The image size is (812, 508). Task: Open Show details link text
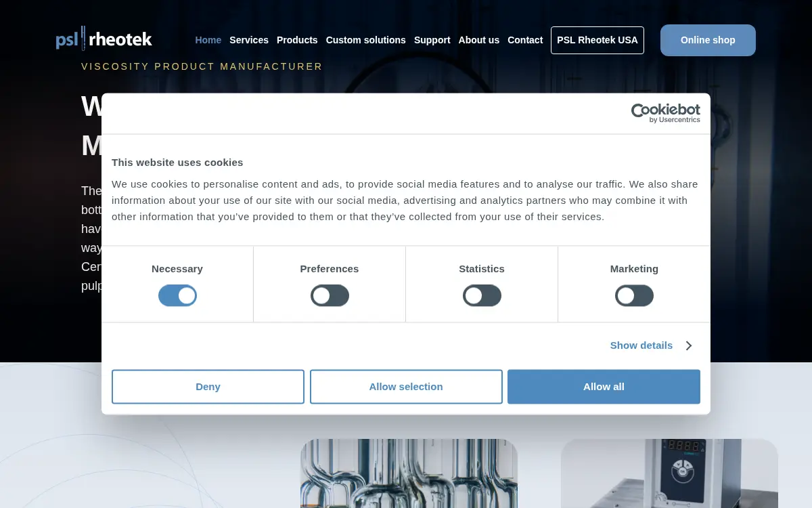(x=641, y=345)
